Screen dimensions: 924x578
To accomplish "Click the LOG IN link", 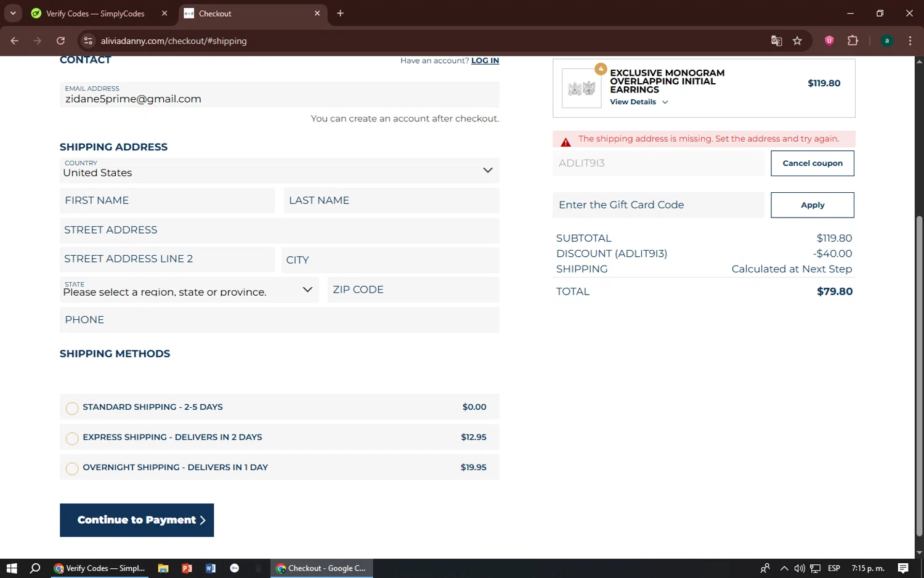I will [485, 60].
